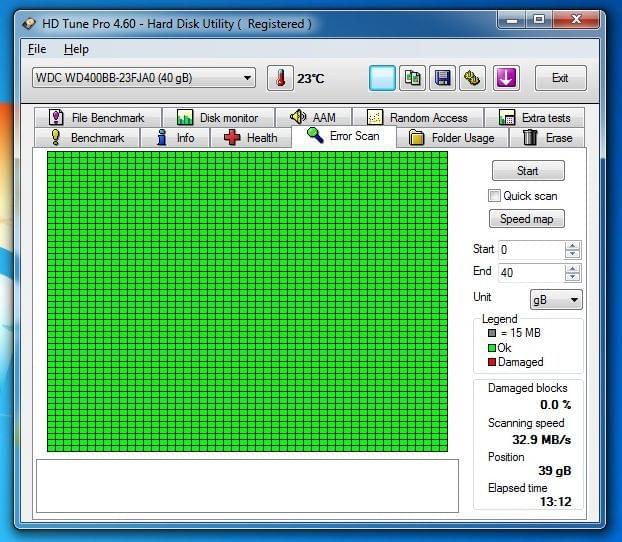Click the Start position input field
The width and height of the screenshot is (622, 542).
click(531, 250)
